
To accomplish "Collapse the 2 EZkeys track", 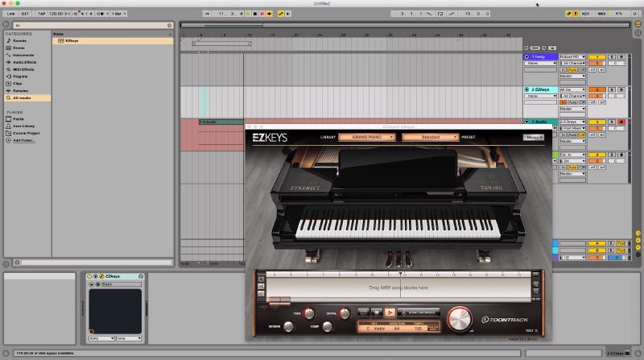I will click(x=527, y=89).
